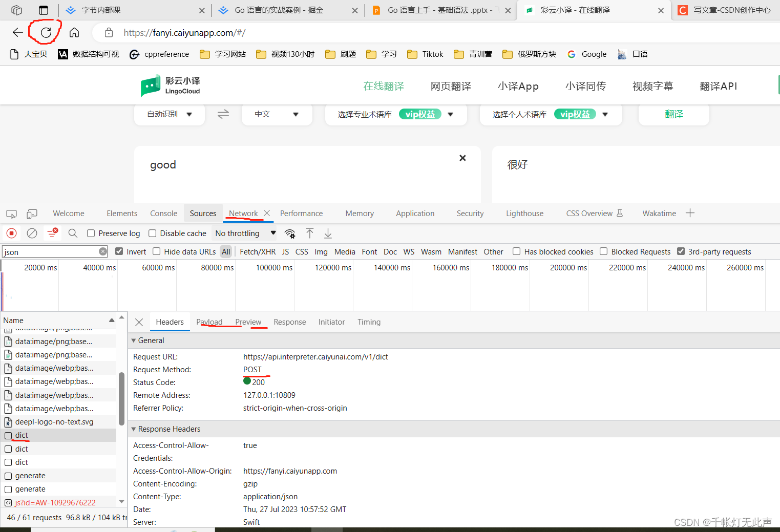Viewport: 780px width, 532px height.
Task: Switch to the Preview tab
Action: click(248, 322)
